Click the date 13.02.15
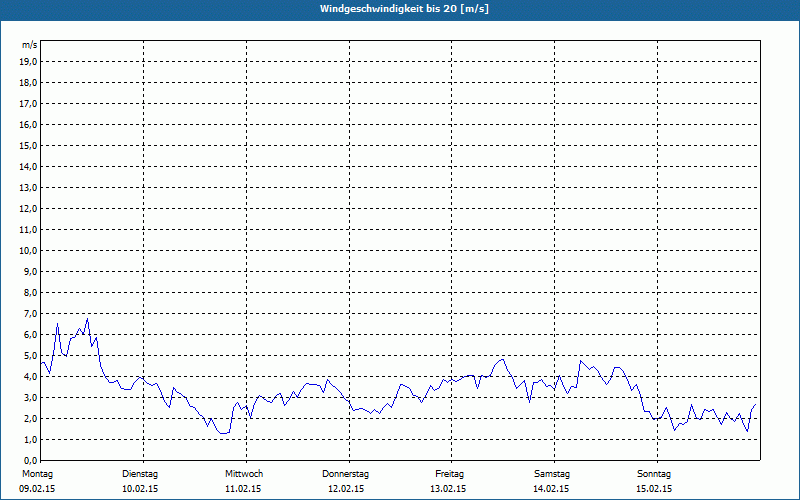This screenshot has width=800, height=500. pos(448,489)
